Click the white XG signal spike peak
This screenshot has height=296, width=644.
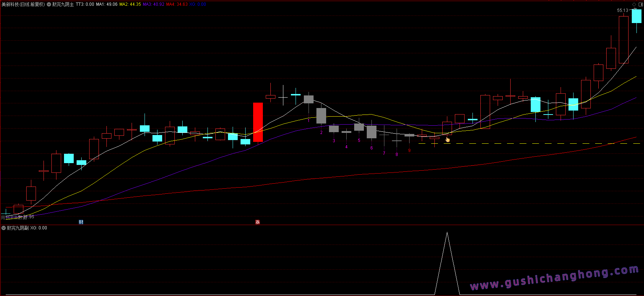point(447,233)
